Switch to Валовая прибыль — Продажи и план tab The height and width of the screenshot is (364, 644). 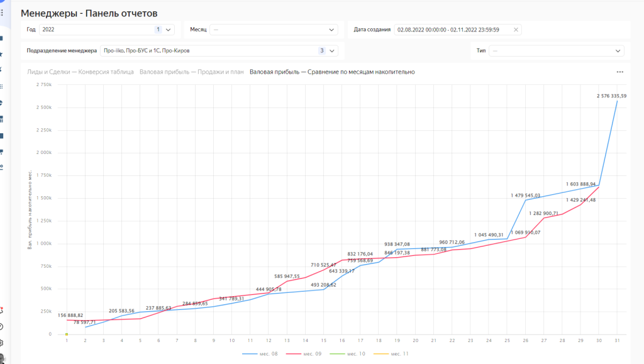(x=191, y=72)
